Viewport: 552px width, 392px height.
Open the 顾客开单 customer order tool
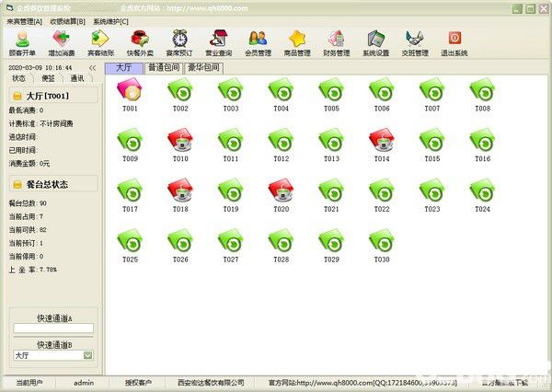(22, 43)
